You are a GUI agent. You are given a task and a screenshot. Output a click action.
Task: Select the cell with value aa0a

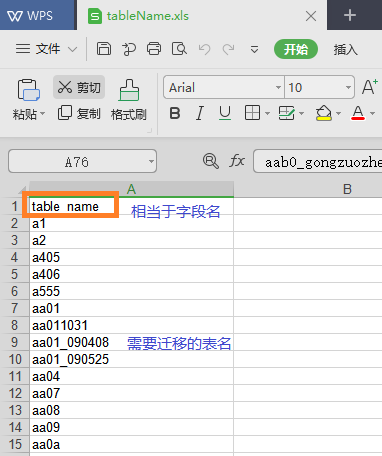click(131, 444)
